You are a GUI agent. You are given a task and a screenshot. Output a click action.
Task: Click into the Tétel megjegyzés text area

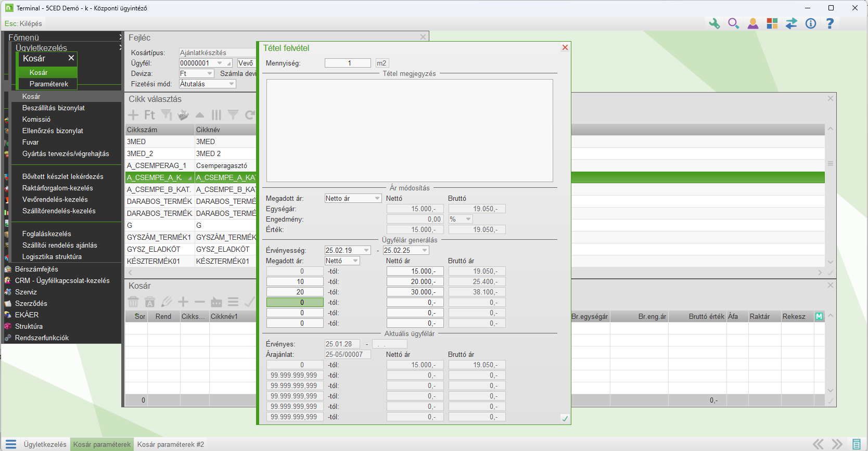pos(410,130)
